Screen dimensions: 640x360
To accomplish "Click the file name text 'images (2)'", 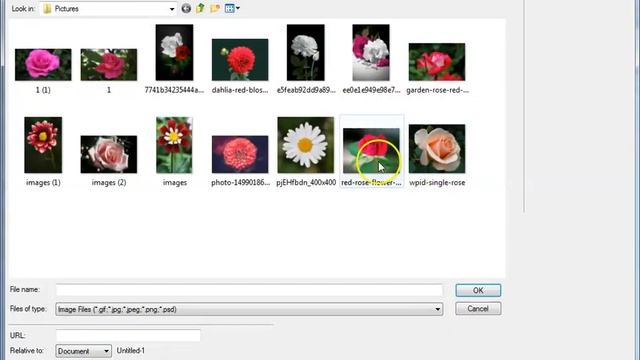I will coord(109,183).
